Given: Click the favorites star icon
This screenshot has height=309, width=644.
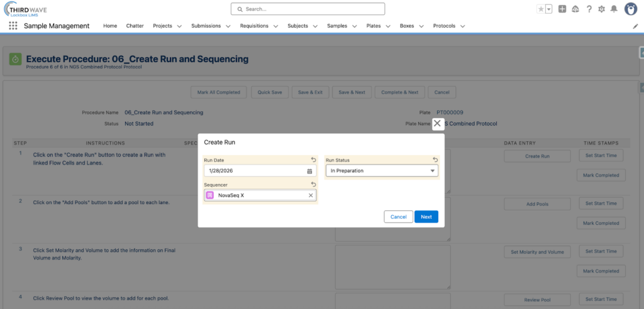Looking at the screenshot, I should point(541,9).
